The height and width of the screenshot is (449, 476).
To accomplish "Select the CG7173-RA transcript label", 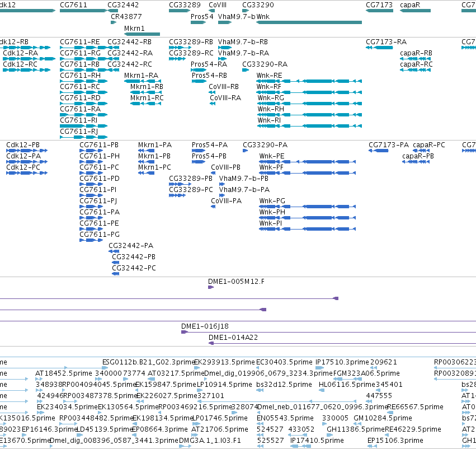I will 386,41.
